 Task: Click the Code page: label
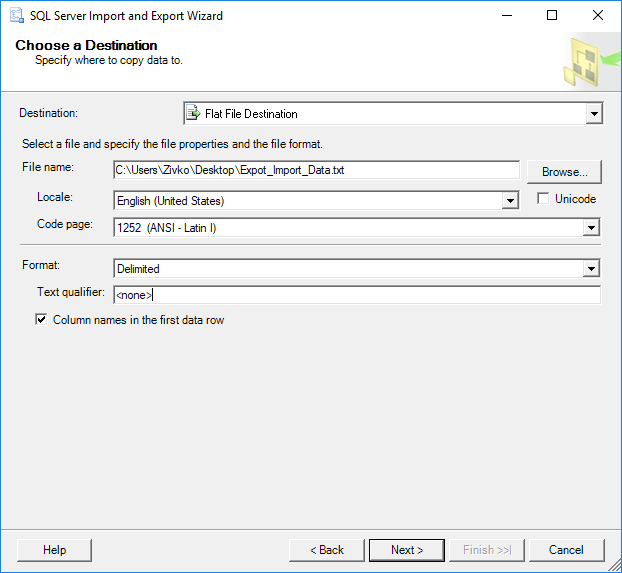pos(65,224)
